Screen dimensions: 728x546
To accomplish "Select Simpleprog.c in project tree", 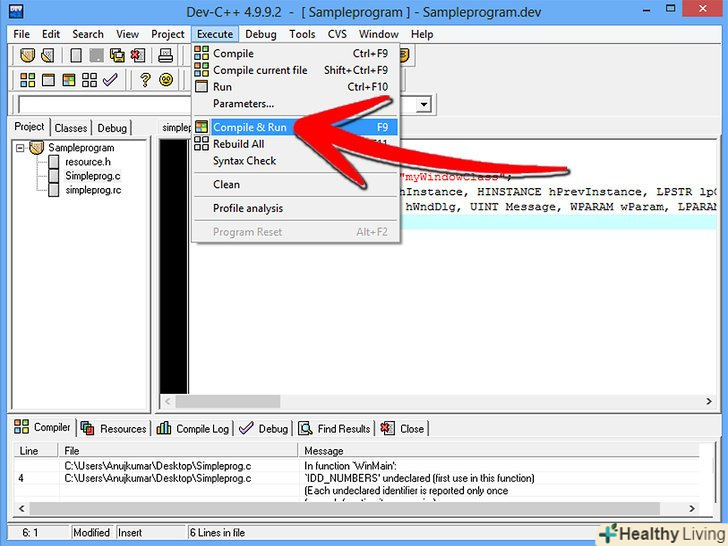I will (x=92, y=176).
